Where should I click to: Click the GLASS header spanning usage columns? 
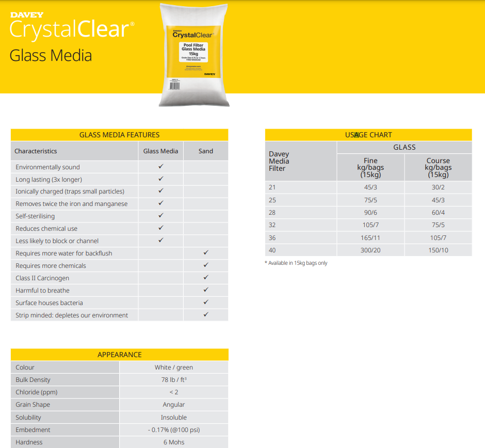[405, 147]
